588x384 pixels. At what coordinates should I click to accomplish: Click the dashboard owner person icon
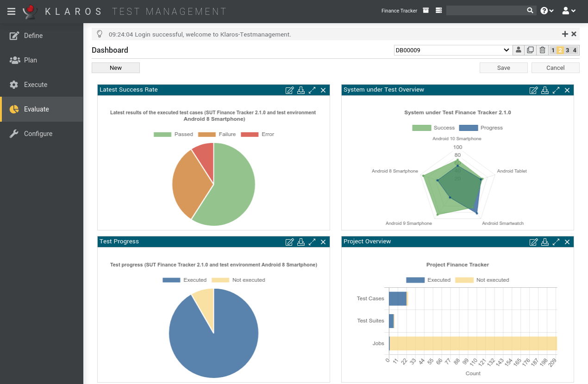[519, 50]
